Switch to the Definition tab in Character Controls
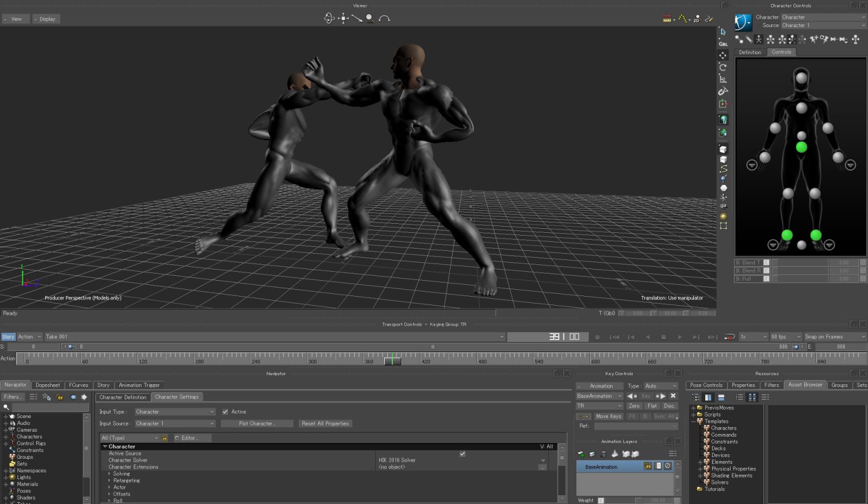The image size is (868, 504). (x=749, y=52)
